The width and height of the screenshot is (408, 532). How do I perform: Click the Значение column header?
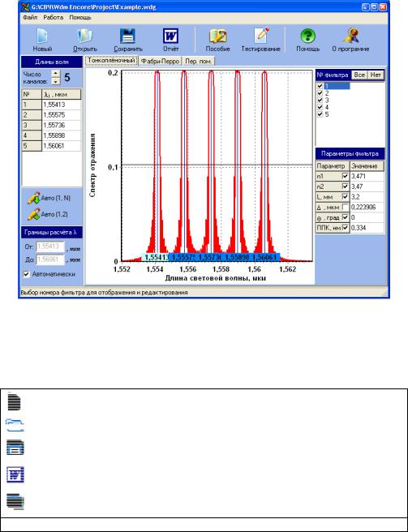pyautogui.click(x=367, y=166)
